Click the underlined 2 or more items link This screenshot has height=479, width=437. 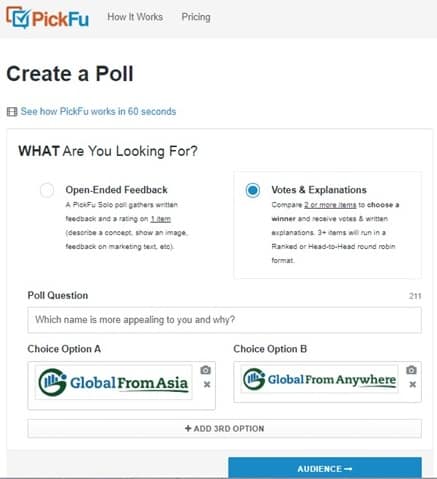[330, 205]
